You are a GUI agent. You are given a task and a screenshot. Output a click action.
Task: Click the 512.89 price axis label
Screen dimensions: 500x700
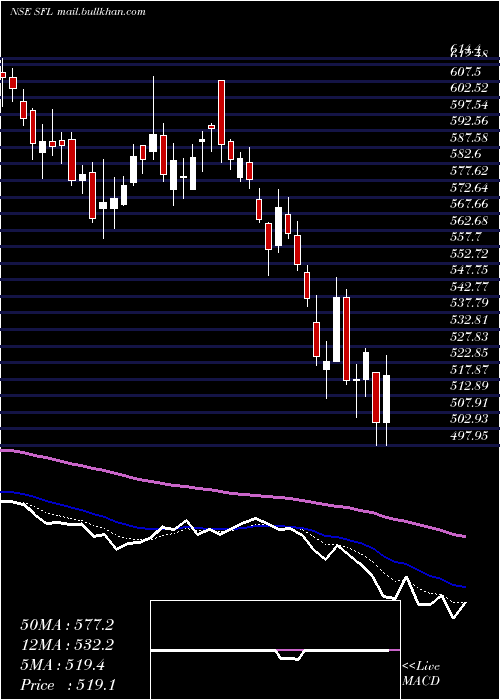(x=469, y=386)
